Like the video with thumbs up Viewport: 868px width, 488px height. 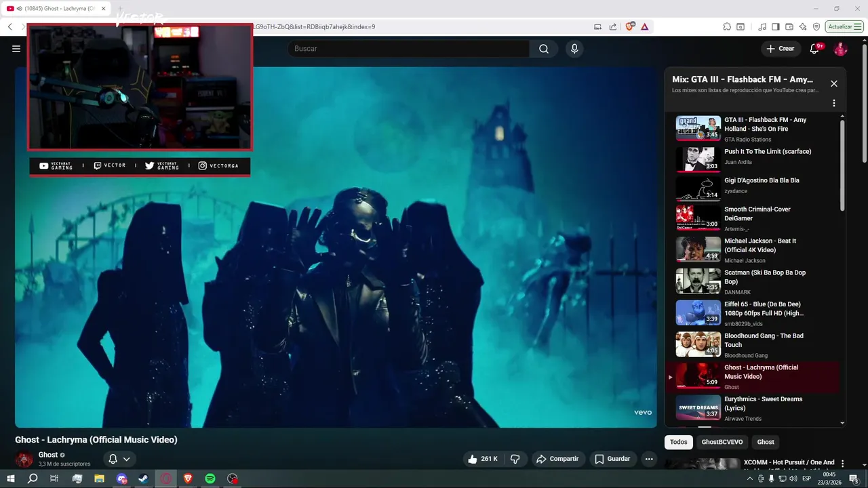(483, 459)
